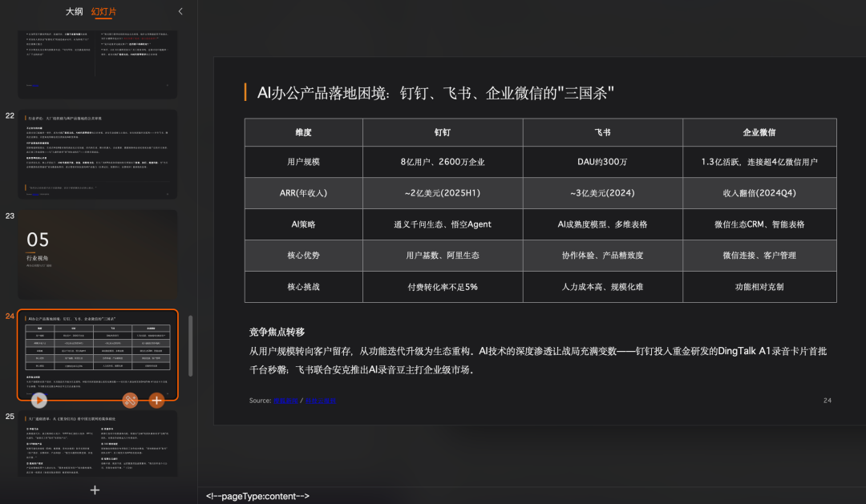Open the 搜狐新闻 source link
Viewport: 866px width, 504px height.
[285, 401]
